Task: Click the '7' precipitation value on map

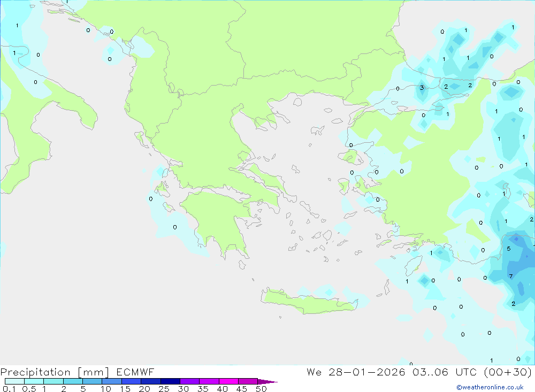Action: click(510, 276)
